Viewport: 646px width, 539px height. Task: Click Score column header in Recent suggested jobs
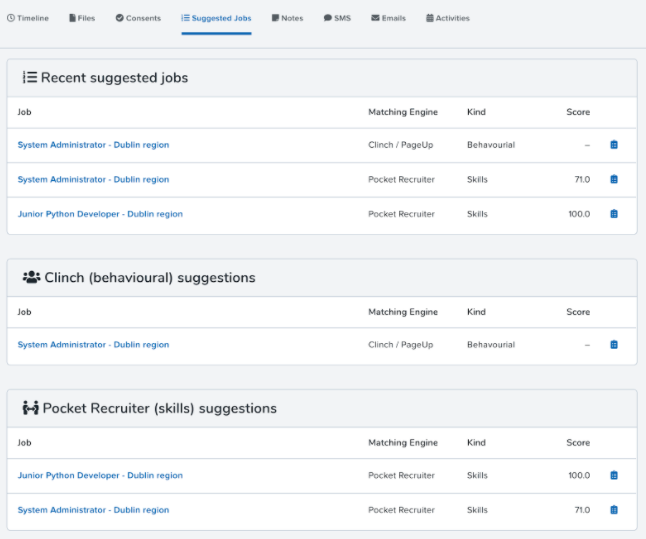(578, 112)
